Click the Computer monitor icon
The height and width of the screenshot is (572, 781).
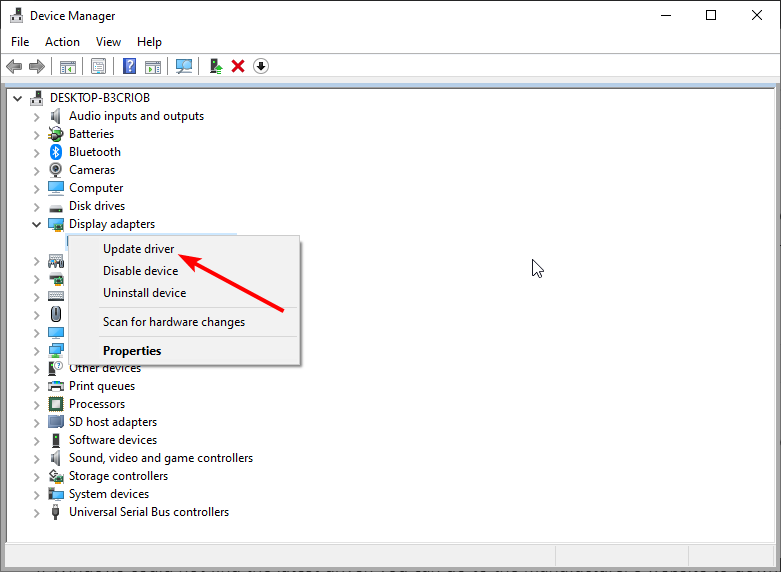[56, 188]
